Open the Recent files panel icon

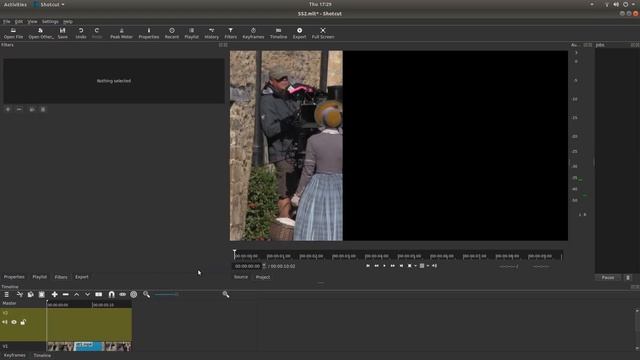[x=172, y=33]
